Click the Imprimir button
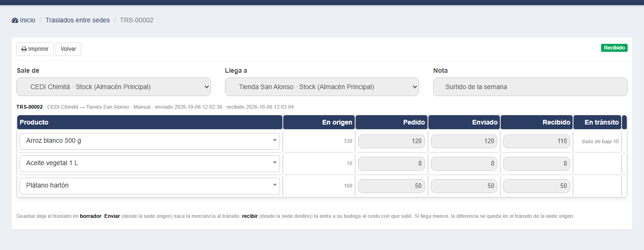The image size is (644, 250). click(35, 49)
